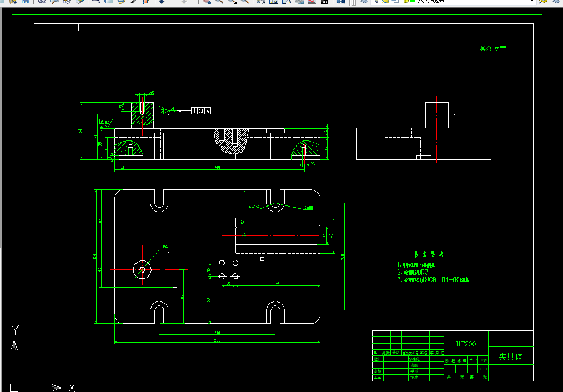Toggle the green layer color square
Image resolution: width=563 pixels, height=392 pixels.
(412, 1)
